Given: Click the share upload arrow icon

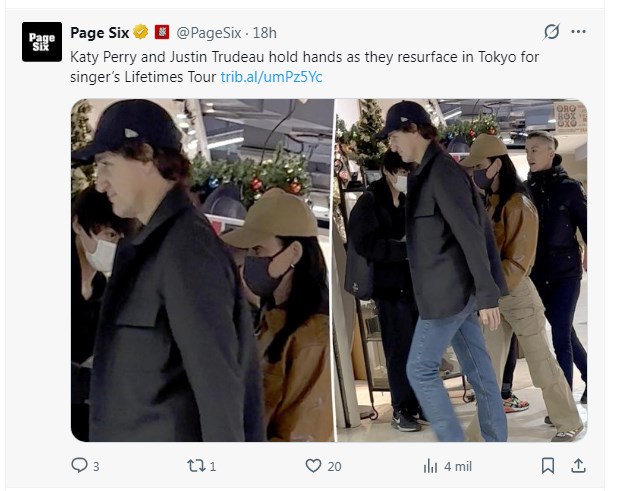Looking at the screenshot, I should (577, 465).
